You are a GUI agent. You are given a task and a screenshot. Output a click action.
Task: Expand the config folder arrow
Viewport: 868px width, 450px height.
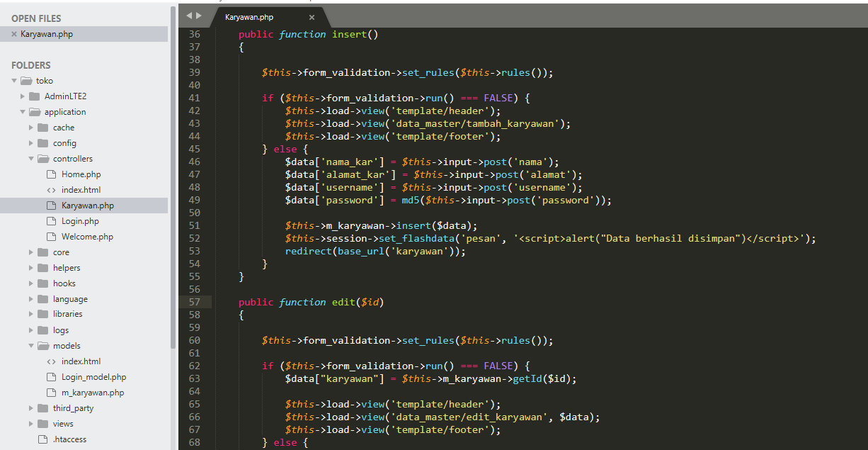pyautogui.click(x=31, y=143)
